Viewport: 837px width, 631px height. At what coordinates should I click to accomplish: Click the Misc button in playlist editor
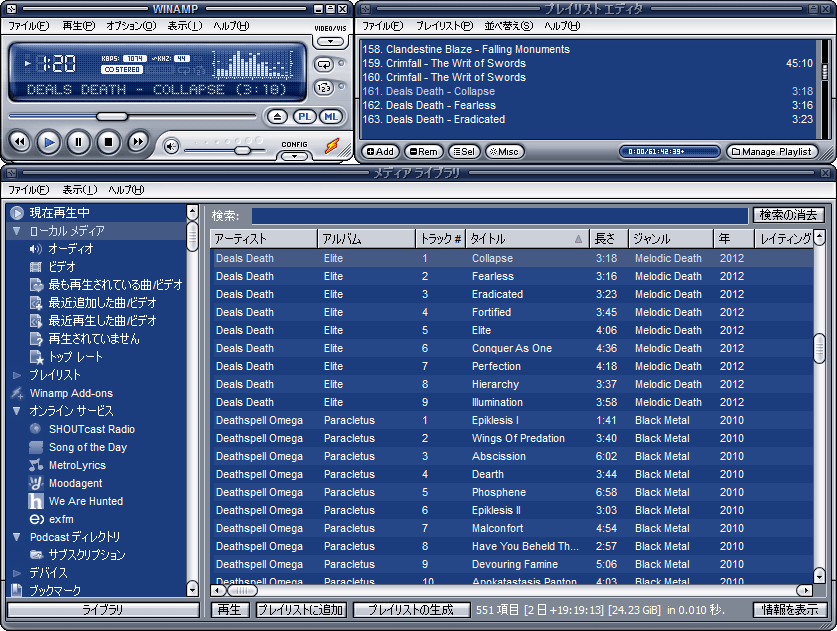coord(504,152)
